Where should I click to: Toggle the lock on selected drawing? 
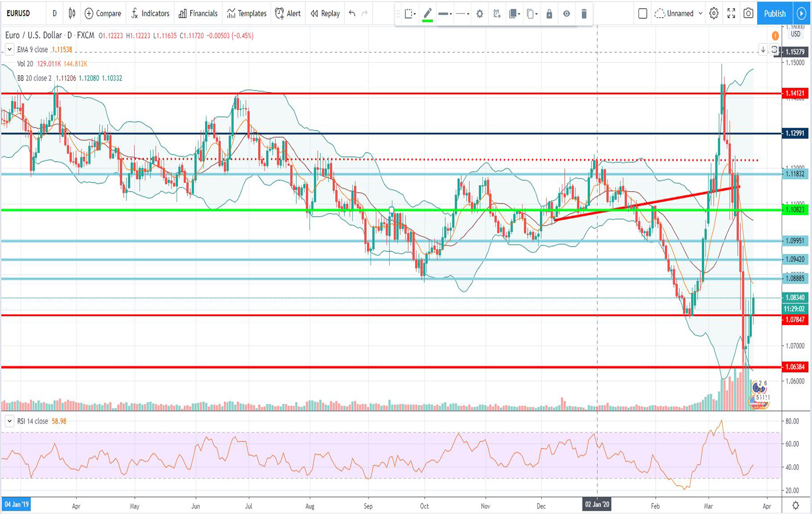point(549,14)
